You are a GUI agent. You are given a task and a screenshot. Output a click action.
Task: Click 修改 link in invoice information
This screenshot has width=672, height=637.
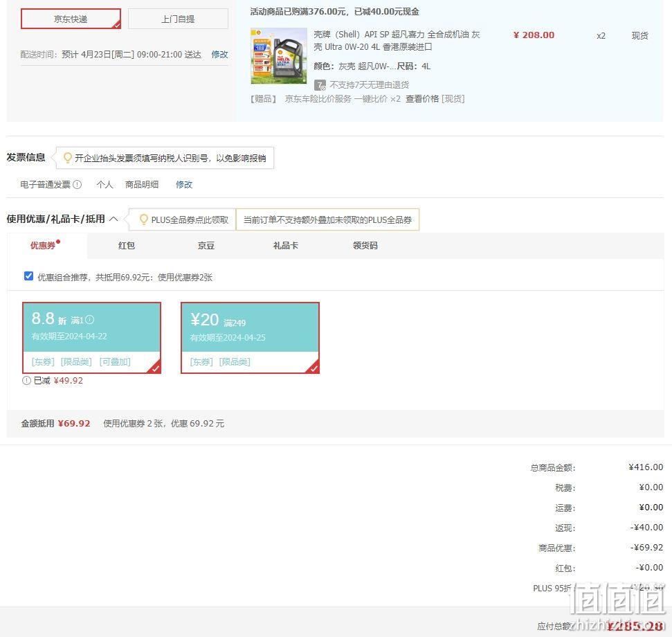(x=184, y=184)
